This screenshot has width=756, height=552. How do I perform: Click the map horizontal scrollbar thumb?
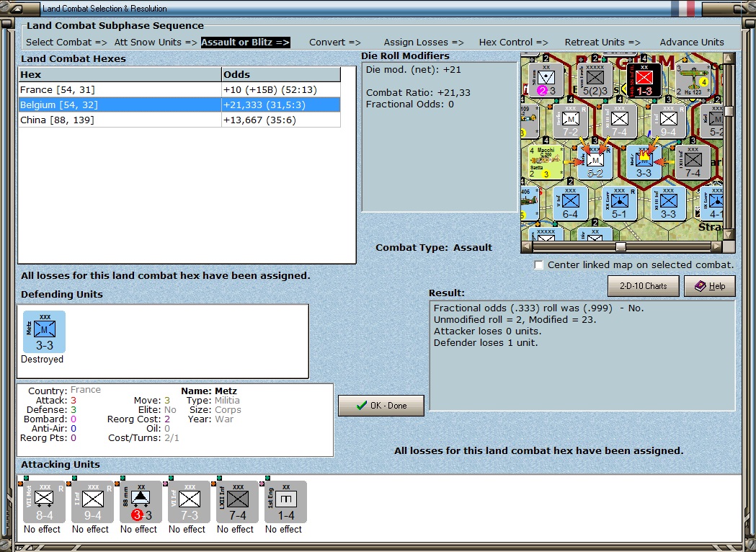pos(621,247)
